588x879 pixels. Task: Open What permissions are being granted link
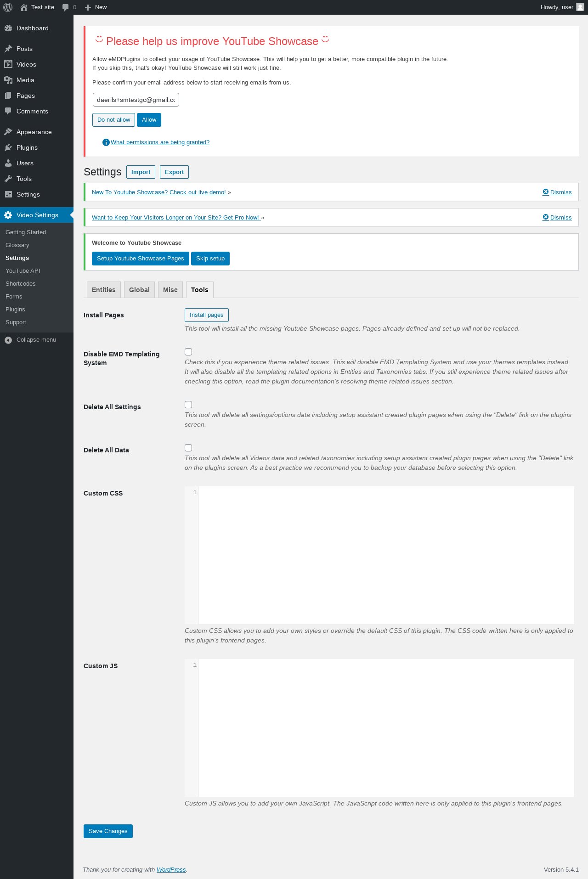[160, 142]
